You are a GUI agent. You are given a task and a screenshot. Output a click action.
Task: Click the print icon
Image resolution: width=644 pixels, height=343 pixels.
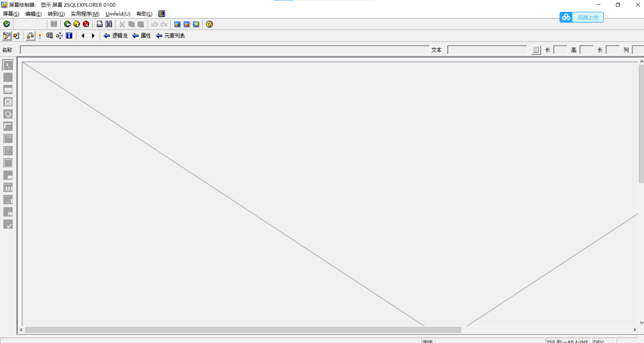[x=99, y=24]
